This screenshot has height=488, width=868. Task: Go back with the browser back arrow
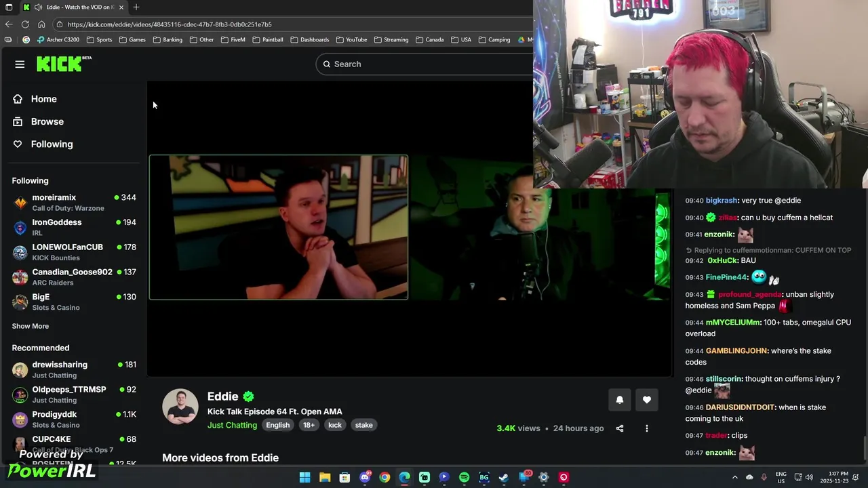coord(9,24)
